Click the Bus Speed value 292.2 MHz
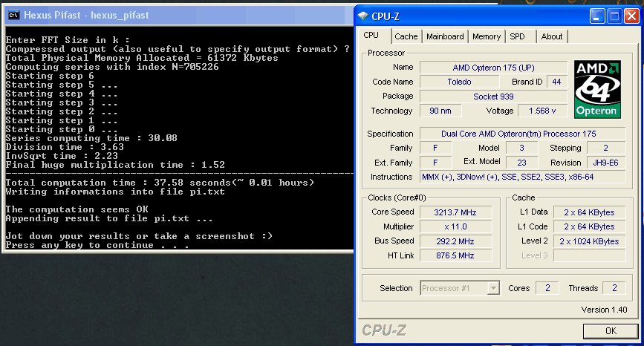644x346 pixels. pyautogui.click(x=455, y=241)
